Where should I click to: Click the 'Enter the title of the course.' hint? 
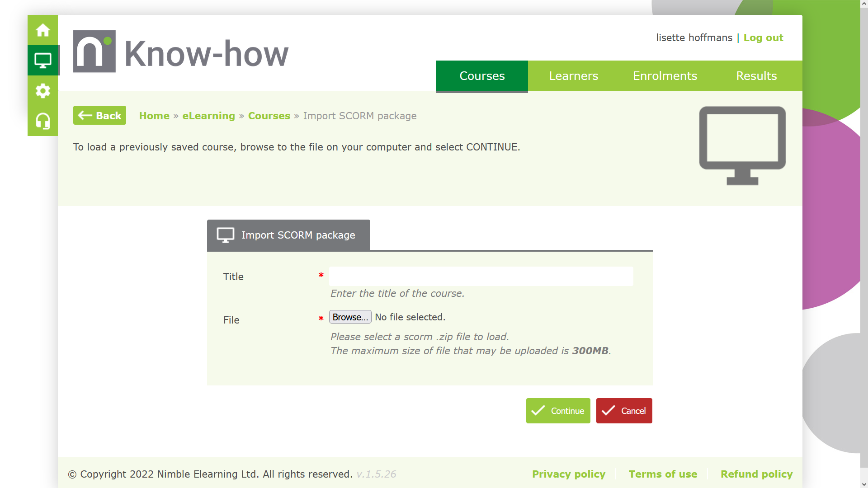point(397,293)
